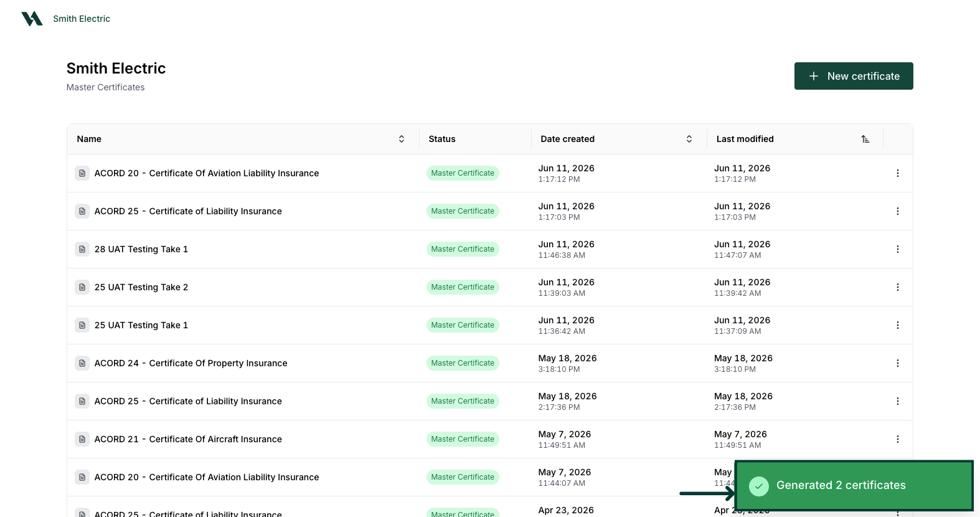Click the Date created time '11:44:07 AM'

(x=562, y=483)
